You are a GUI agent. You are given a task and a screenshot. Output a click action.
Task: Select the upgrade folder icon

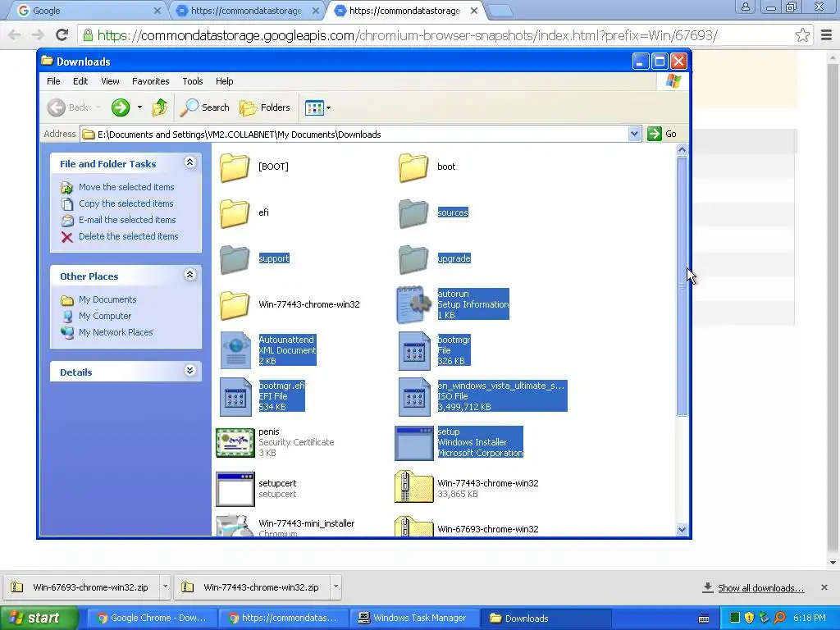413,259
